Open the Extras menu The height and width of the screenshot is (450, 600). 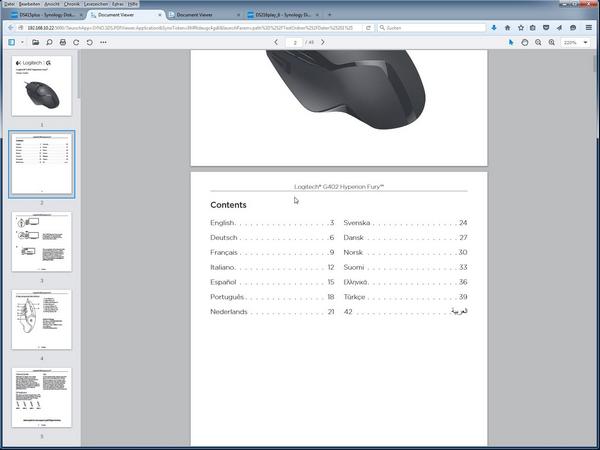point(118,4)
